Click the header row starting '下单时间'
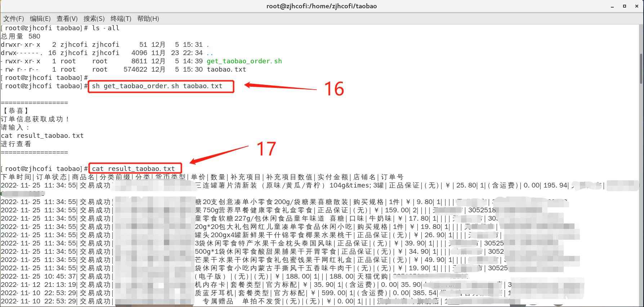 click(202, 177)
